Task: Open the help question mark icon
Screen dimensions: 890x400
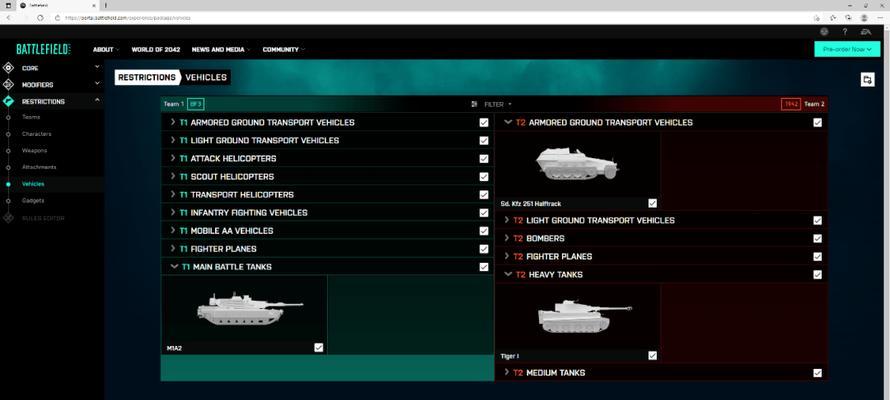Action: pos(845,32)
